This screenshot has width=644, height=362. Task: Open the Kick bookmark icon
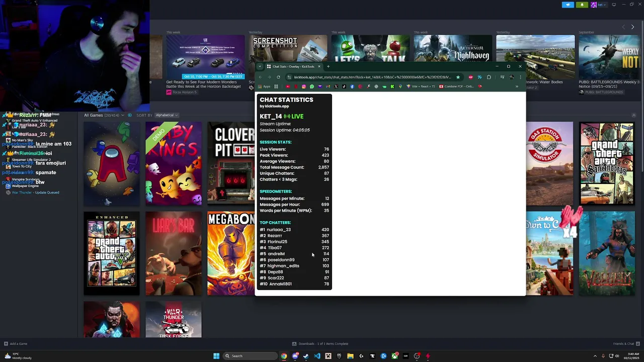pos(392,86)
